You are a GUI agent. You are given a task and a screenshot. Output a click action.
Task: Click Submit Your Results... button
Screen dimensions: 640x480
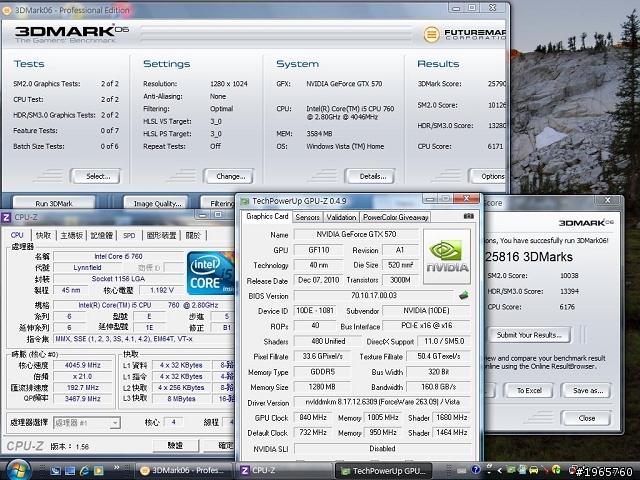(529, 335)
